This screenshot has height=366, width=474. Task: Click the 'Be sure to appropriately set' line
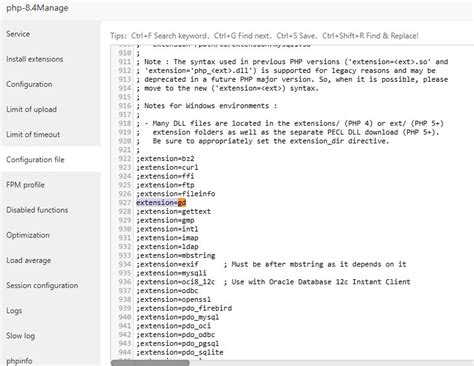pyautogui.click(x=263, y=141)
